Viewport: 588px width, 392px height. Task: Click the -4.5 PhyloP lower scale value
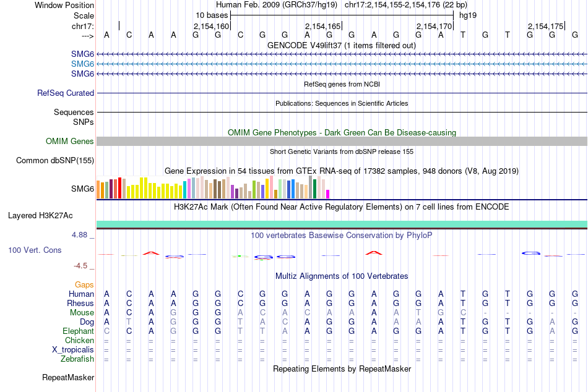click(80, 266)
